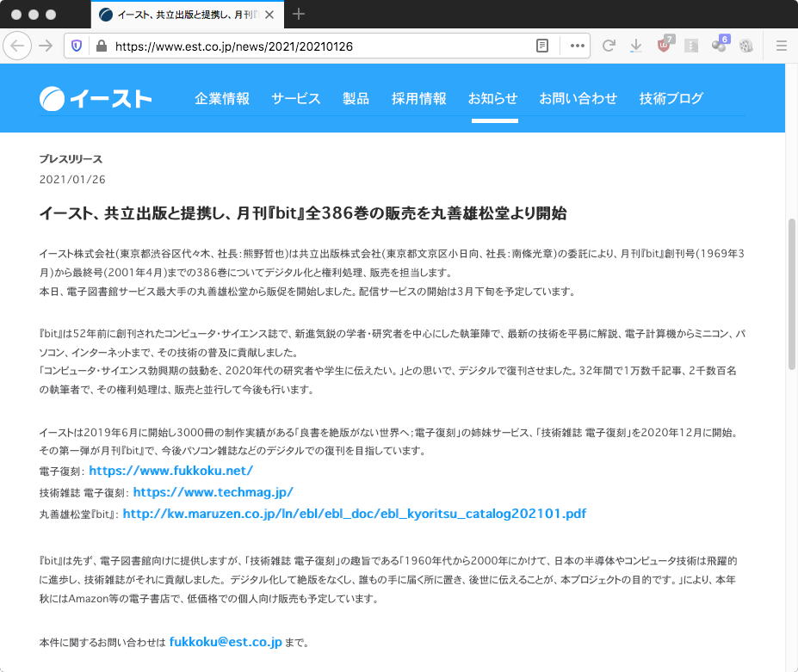The image size is (798, 672).
Task: Open the 企業情報 menu
Action: point(222,98)
